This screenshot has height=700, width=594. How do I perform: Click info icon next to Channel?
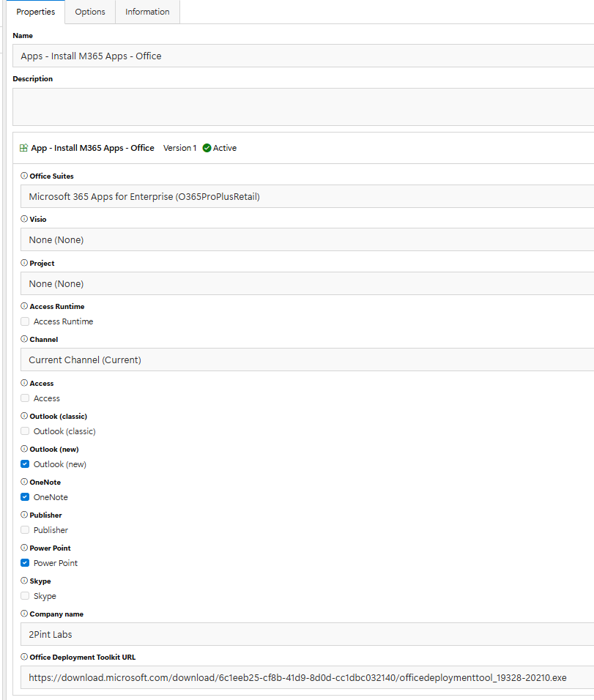(24, 339)
